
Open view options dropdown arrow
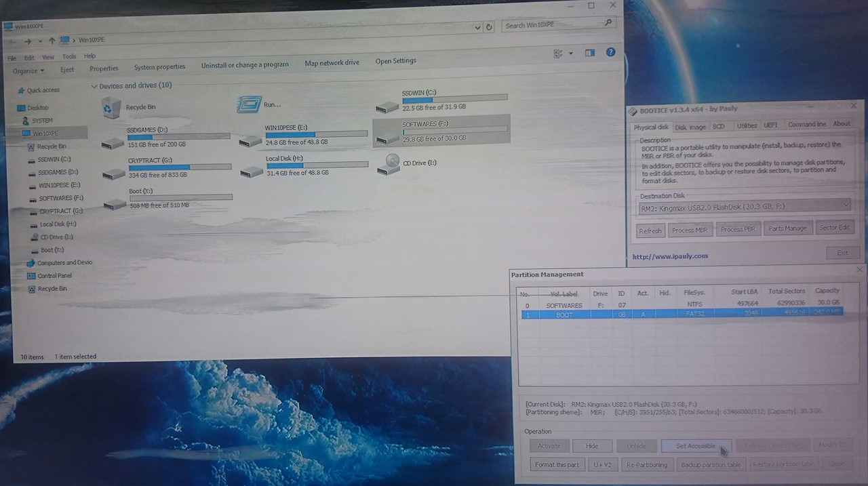pyautogui.click(x=570, y=54)
